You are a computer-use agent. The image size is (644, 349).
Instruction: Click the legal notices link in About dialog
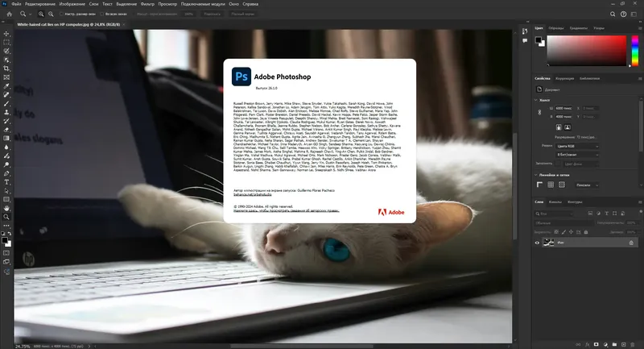coord(287,210)
